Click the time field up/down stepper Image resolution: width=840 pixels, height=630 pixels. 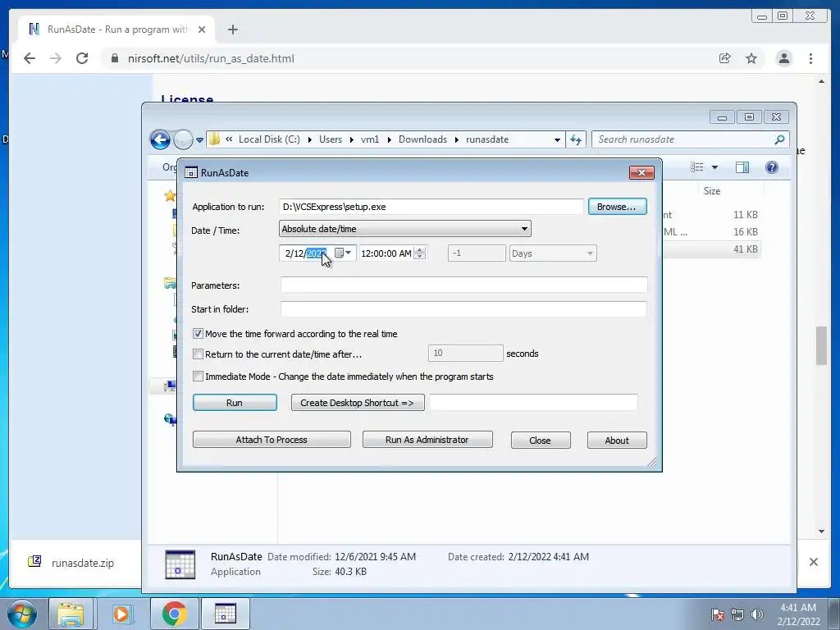[420, 253]
